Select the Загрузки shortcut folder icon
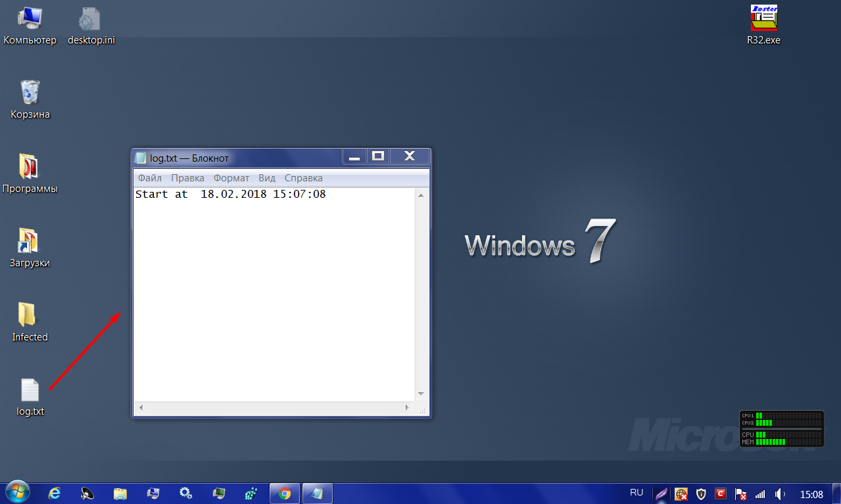Image resolution: width=841 pixels, height=504 pixels. [x=30, y=248]
